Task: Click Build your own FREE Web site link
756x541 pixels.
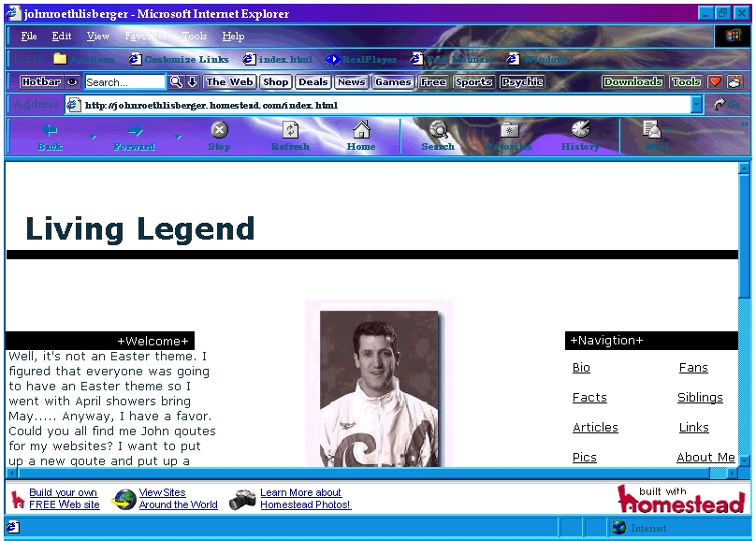Action: [x=65, y=499]
